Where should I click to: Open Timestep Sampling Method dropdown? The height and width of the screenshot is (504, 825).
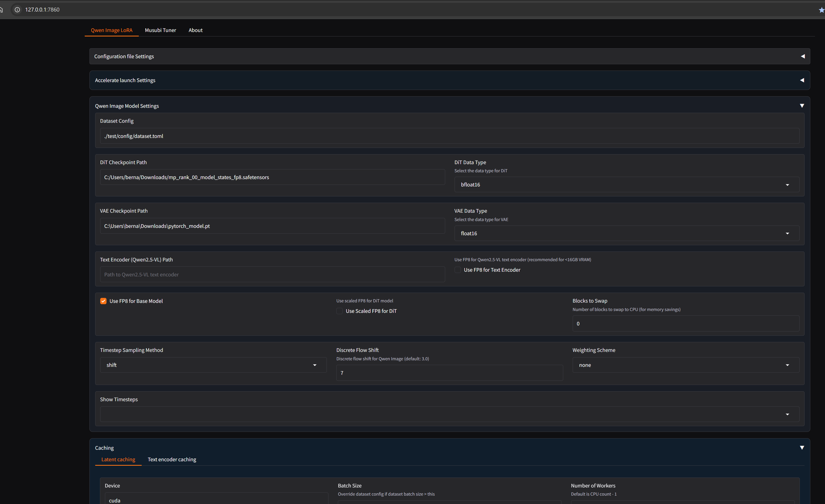(315, 365)
